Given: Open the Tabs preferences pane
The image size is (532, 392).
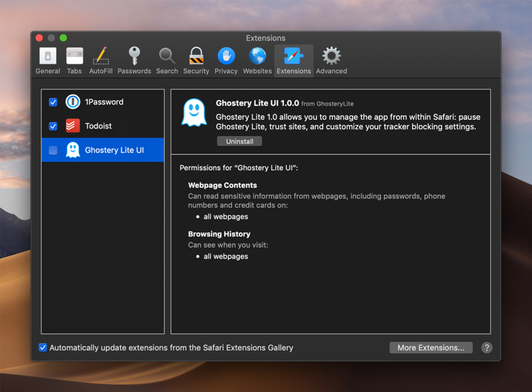Looking at the screenshot, I should pos(74,61).
